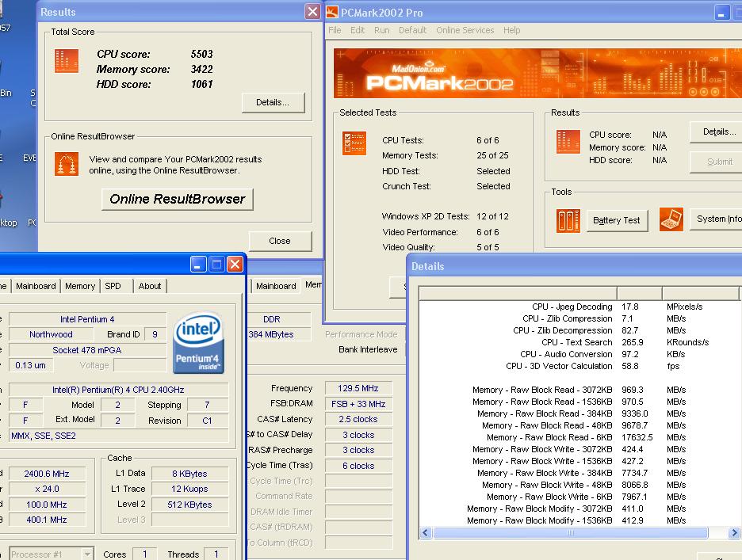Click the Selected Tests checklist icon
This screenshot has height=560, width=742.
[x=354, y=143]
